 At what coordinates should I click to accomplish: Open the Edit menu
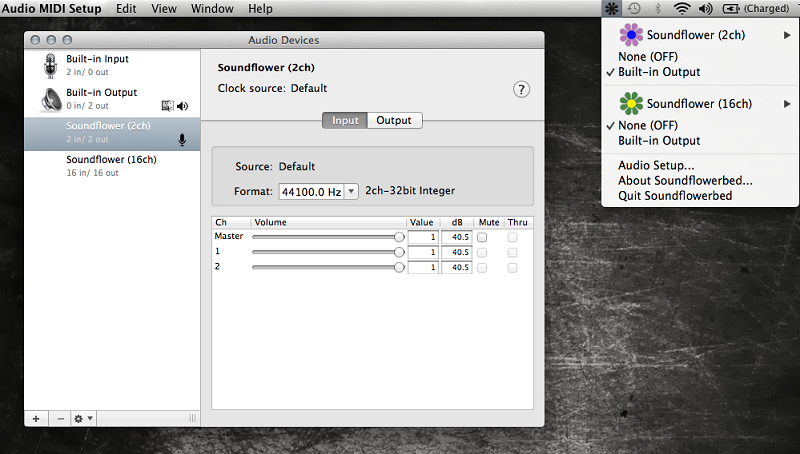click(x=126, y=9)
